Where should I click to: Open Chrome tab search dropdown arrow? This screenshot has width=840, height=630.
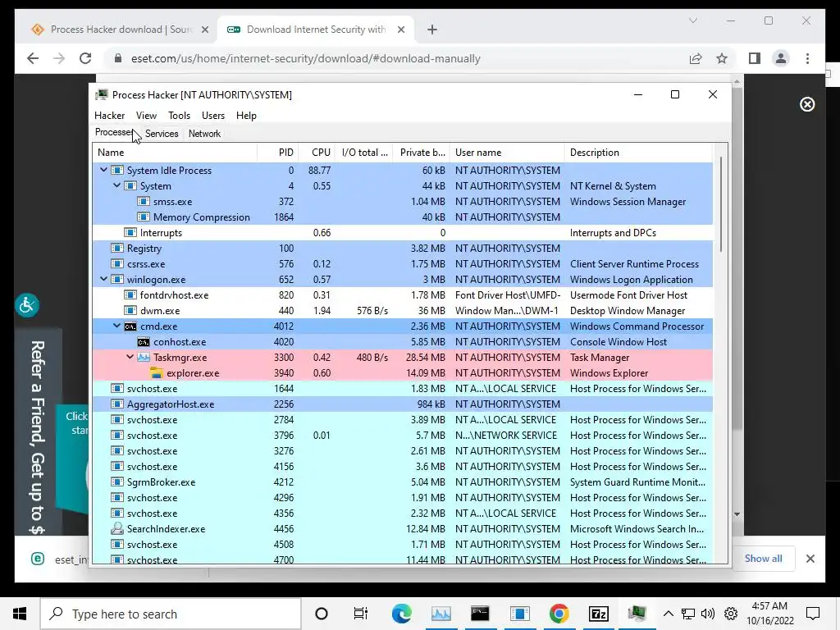click(x=692, y=21)
